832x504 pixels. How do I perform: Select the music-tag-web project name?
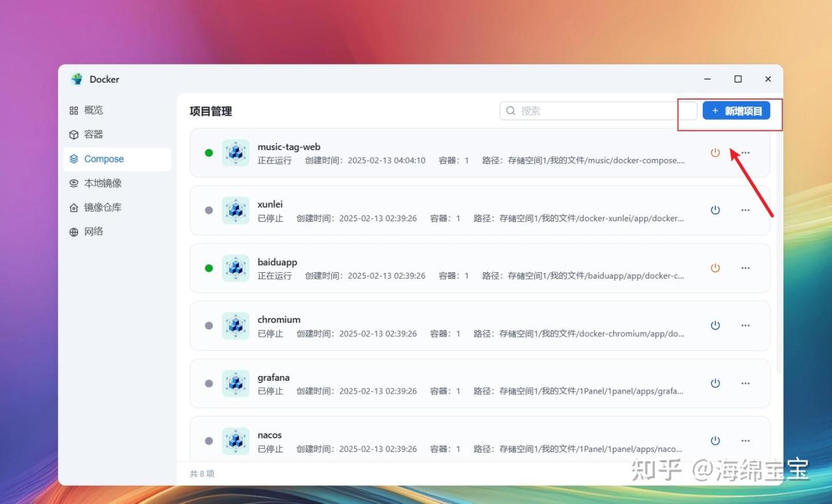pyautogui.click(x=289, y=147)
